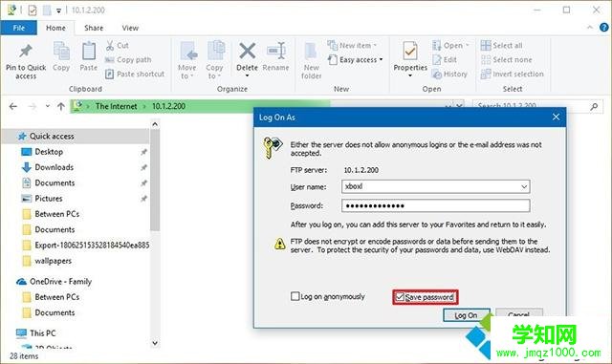Switch to the View tab

130,28
